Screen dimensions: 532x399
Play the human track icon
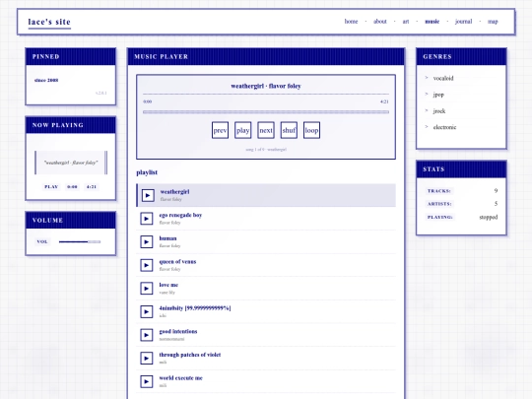point(147,242)
